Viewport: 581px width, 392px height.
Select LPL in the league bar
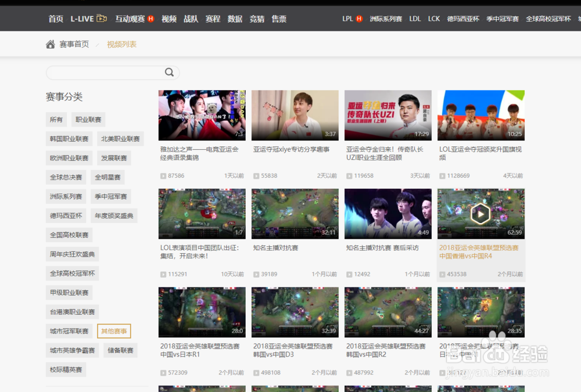(x=347, y=19)
